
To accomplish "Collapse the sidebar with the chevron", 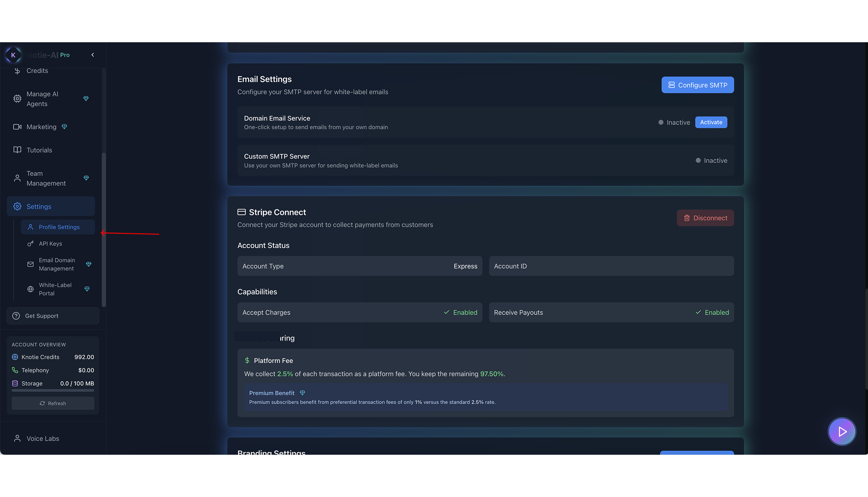I will (93, 55).
